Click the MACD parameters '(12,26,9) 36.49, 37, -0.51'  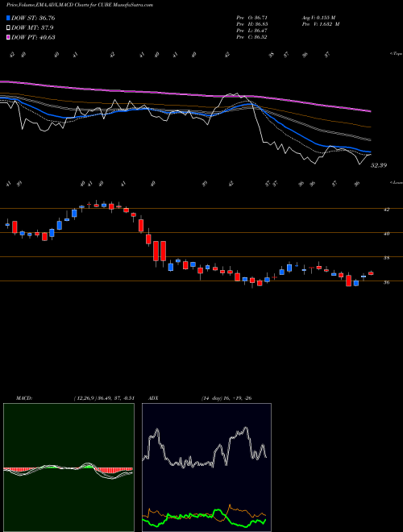point(104,398)
